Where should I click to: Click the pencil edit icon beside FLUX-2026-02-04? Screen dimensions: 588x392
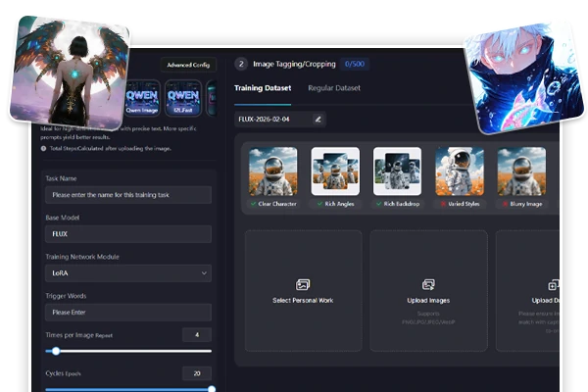coord(318,120)
